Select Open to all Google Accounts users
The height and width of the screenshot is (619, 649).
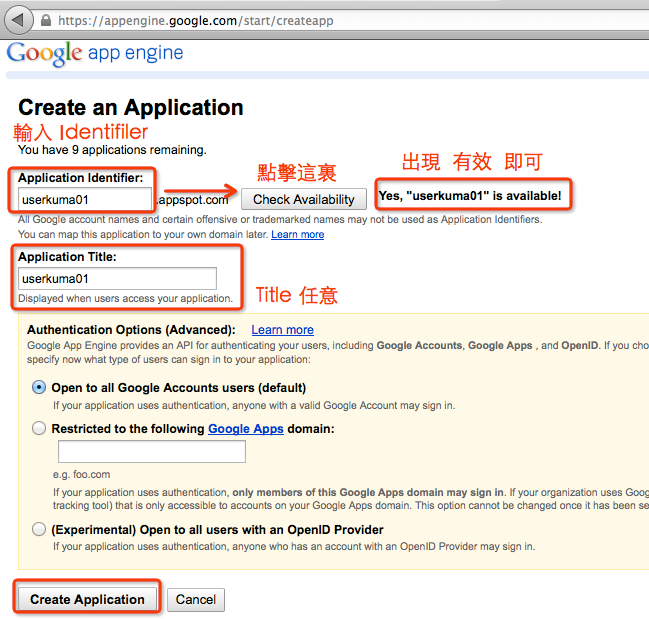(x=39, y=388)
